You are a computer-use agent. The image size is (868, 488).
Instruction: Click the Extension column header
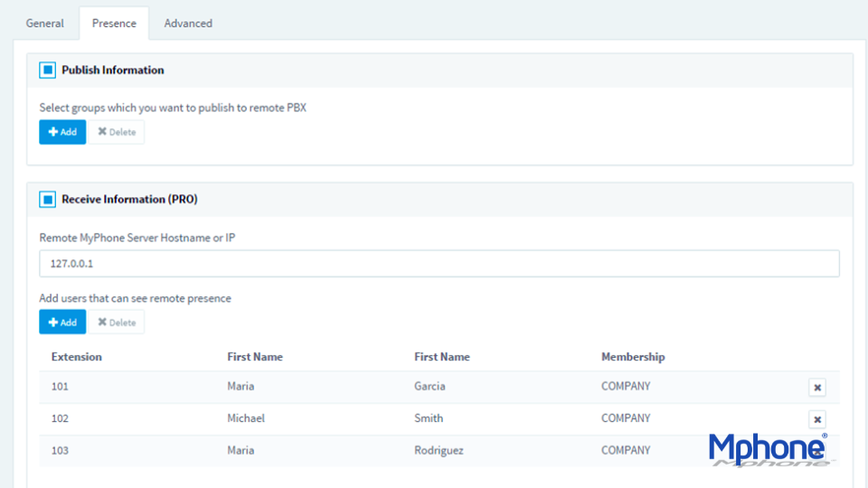(76, 357)
